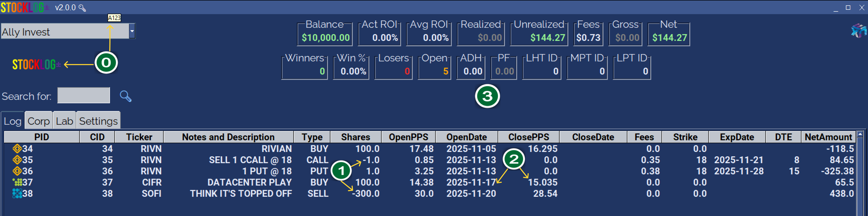Sort the log by Ticker column header
This screenshot has width=868, height=216.
[139, 137]
